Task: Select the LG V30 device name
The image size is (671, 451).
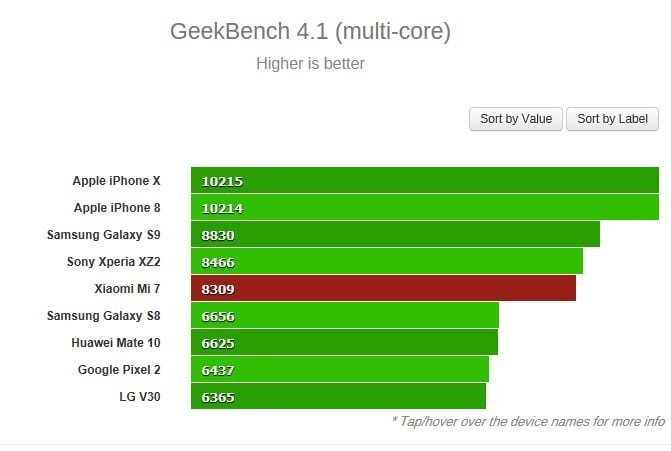Action: [140, 396]
